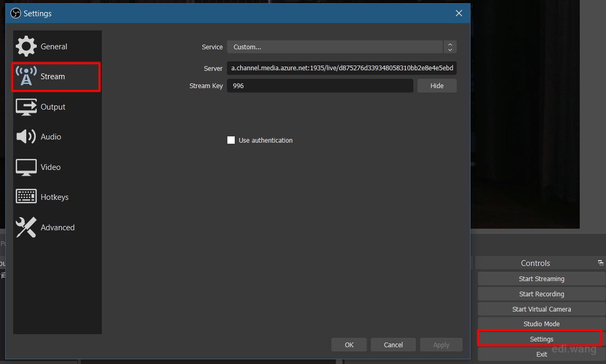The width and height of the screenshot is (606, 364).
Task: Click into the Stream Key field
Action: point(320,85)
